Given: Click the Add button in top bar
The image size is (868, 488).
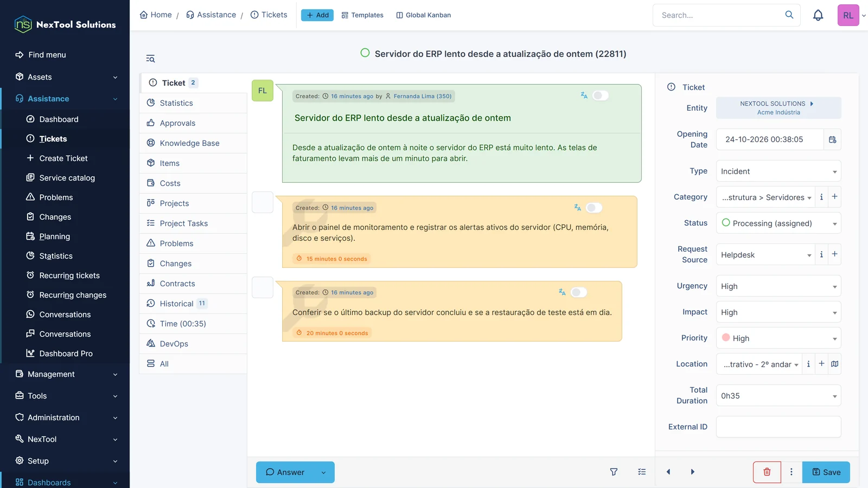Looking at the screenshot, I should click(317, 15).
